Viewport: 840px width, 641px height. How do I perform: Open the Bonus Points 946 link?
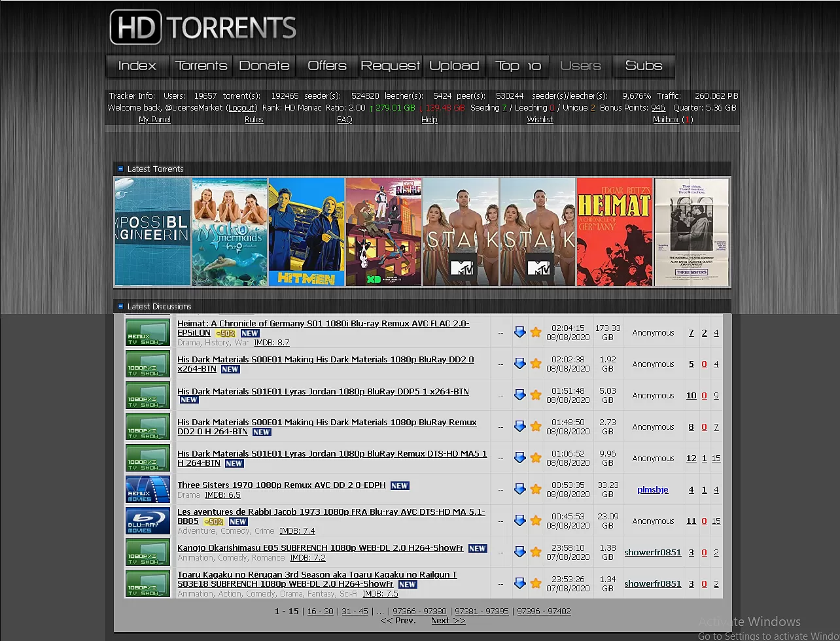point(658,108)
